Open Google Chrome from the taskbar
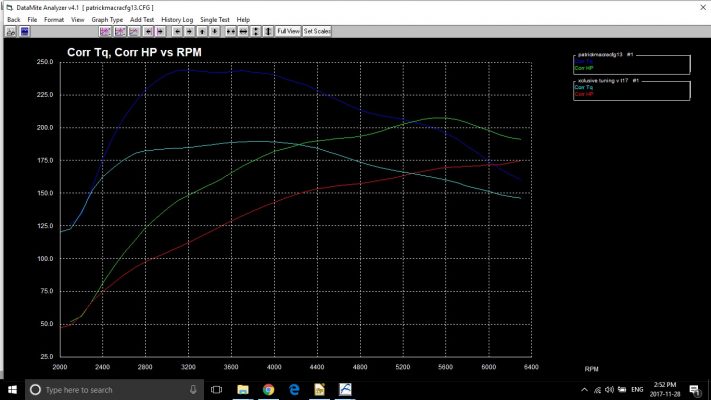The width and height of the screenshot is (711, 400). pos(268,390)
